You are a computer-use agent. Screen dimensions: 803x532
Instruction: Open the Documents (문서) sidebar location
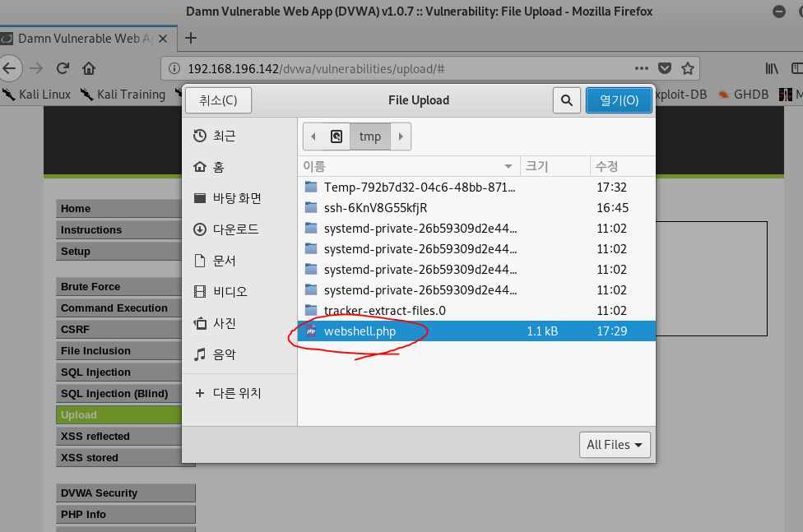pos(239,261)
